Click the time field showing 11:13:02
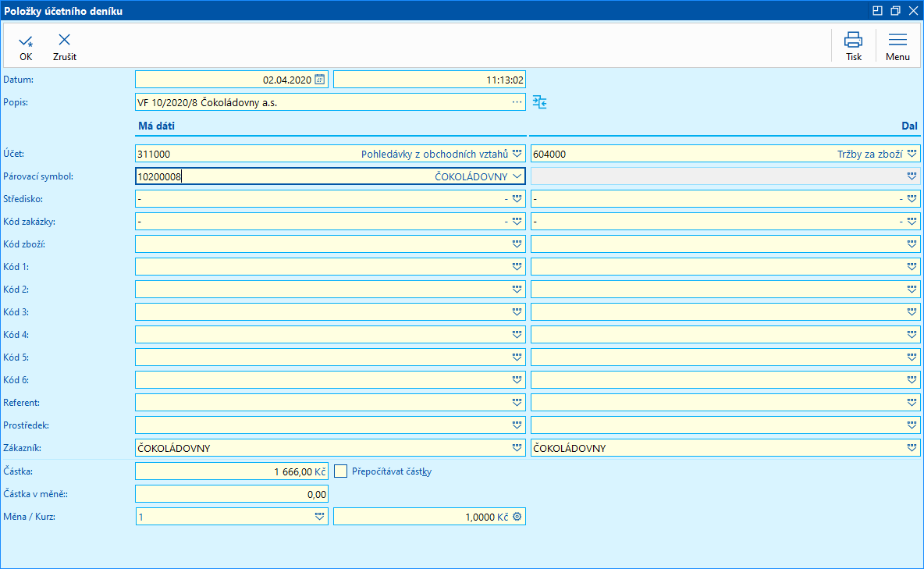Image resolution: width=924 pixels, height=569 pixels. tap(429, 80)
